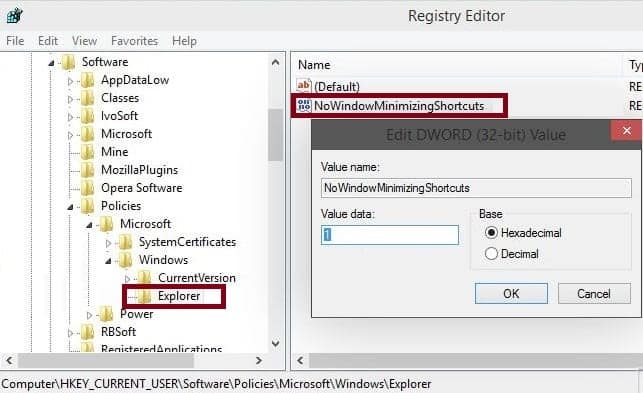Click the CurrentVersion folder icon
643x393 pixels.
(x=144, y=278)
